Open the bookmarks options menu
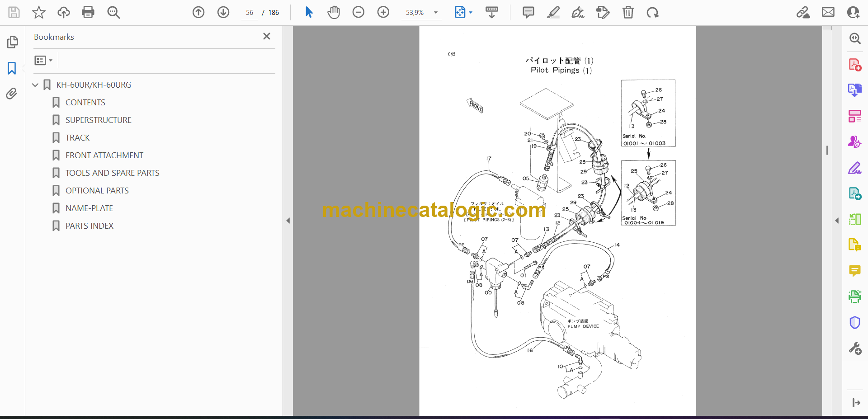The width and height of the screenshot is (868, 419). [x=44, y=60]
